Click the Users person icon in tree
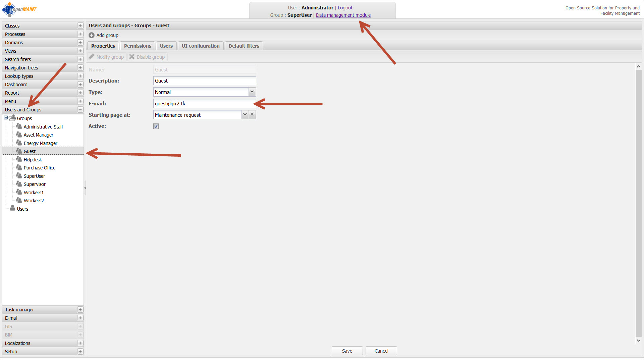 (12, 209)
